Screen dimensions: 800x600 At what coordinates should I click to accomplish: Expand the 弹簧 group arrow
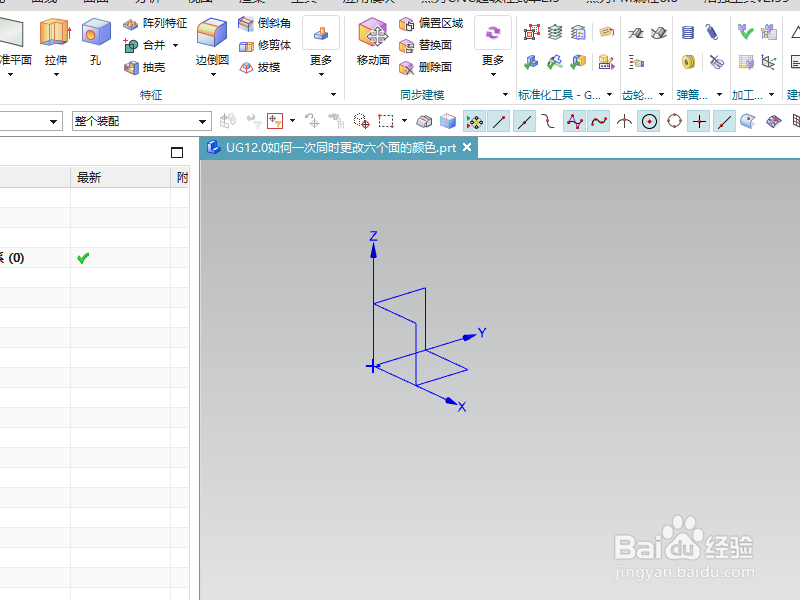tap(719, 94)
